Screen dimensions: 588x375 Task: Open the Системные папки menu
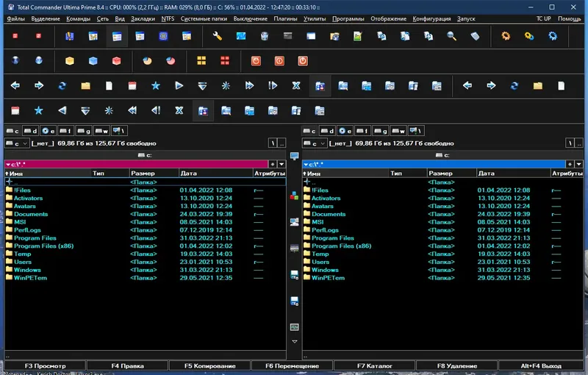[204, 19]
